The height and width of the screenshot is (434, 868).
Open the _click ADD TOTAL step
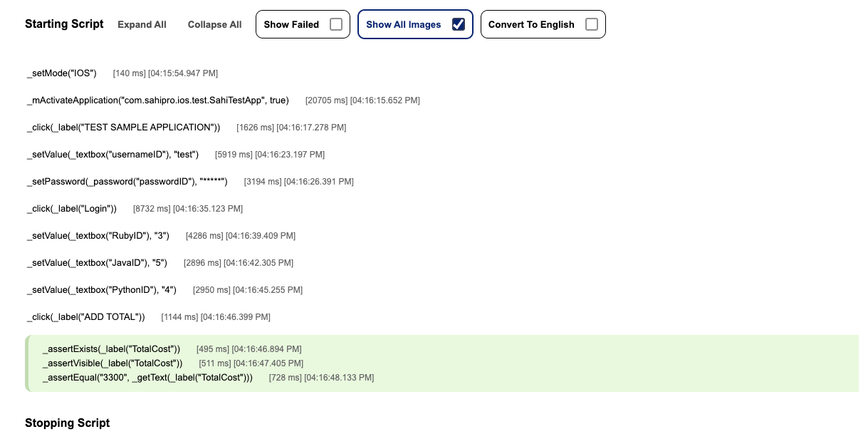pyautogui.click(x=85, y=317)
